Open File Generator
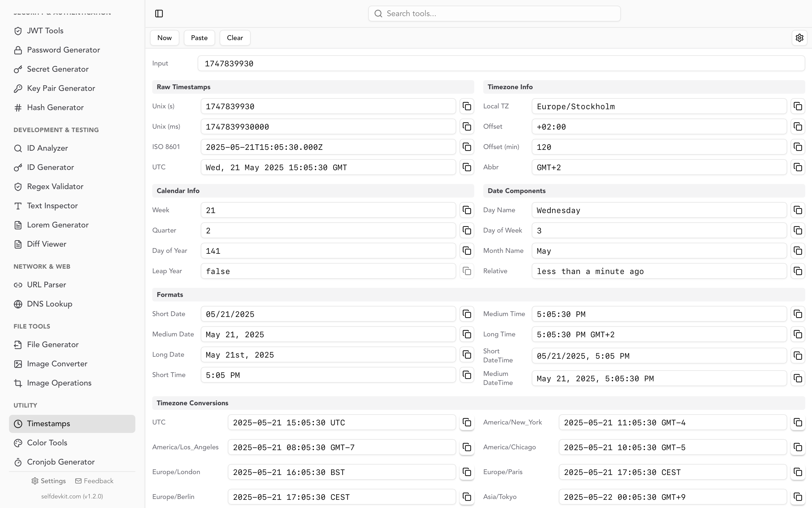 coord(72,344)
